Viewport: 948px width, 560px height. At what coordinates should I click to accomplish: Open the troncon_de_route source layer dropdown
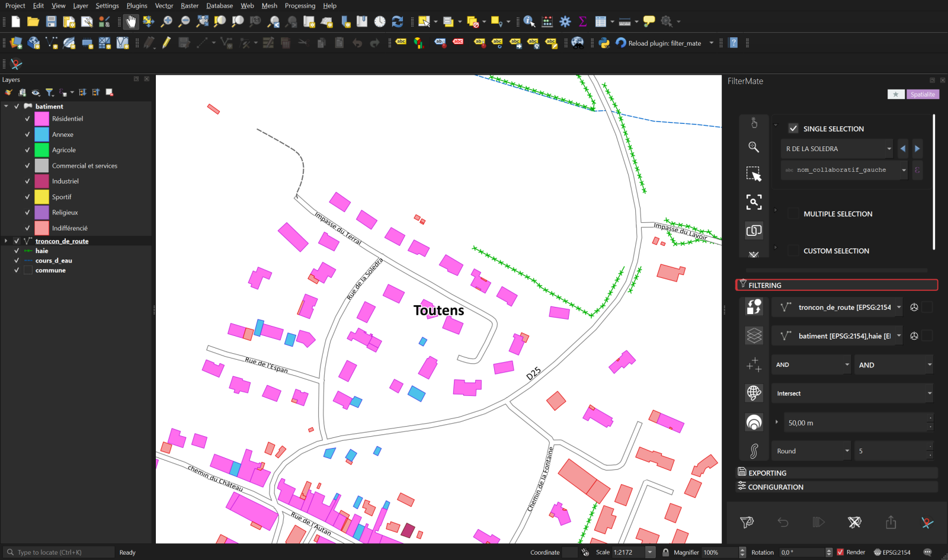837,307
